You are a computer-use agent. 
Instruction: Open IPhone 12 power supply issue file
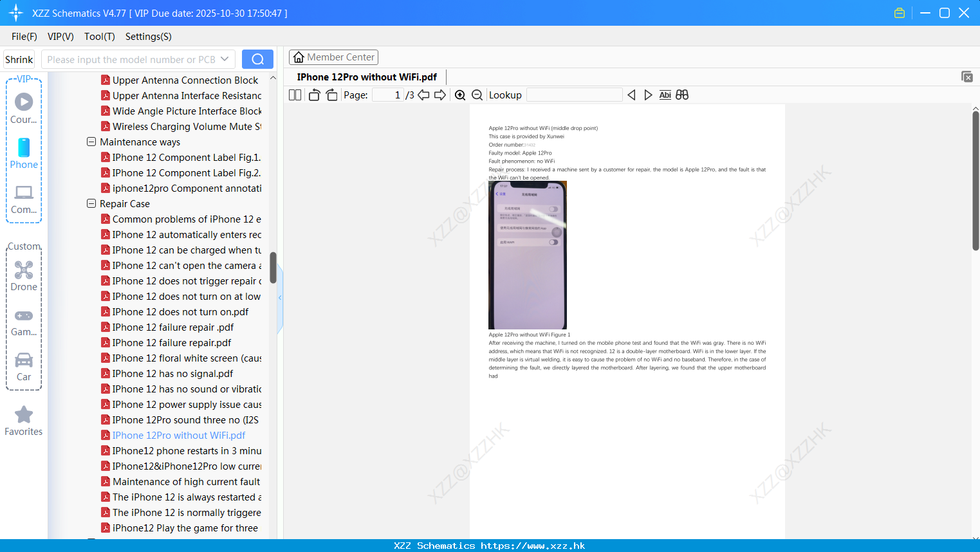(x=181, y=404)
